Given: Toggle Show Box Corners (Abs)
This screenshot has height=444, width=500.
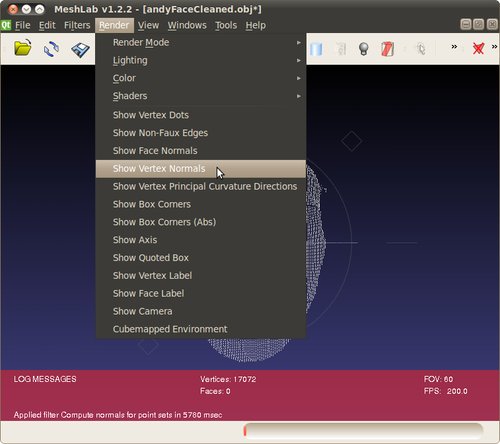Looking at the screenshot, I should (x=201, y=222).
